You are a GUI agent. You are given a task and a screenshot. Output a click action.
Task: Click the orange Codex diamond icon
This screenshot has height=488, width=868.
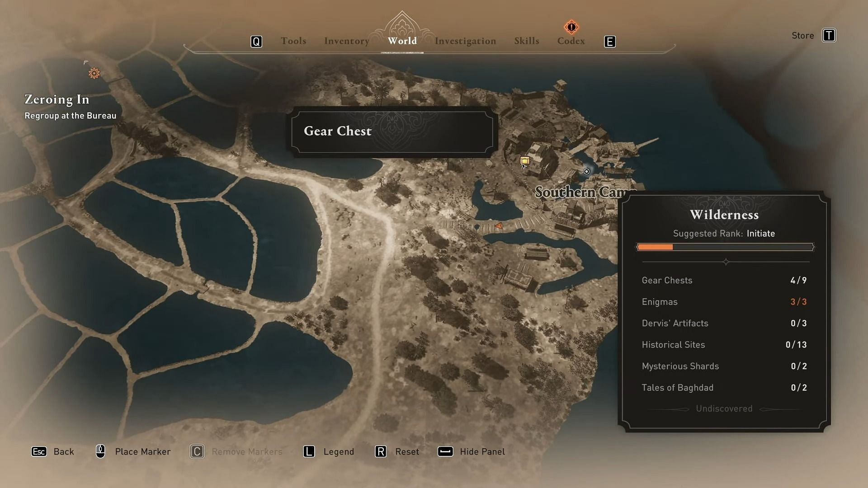coord(571,27)
